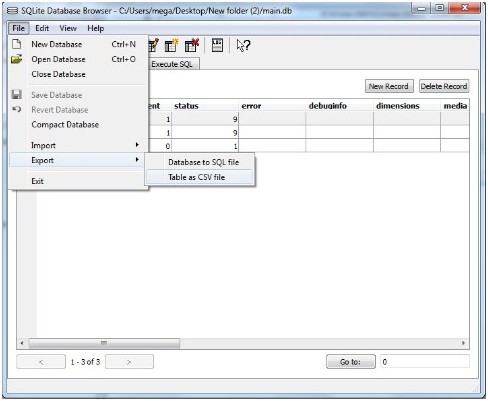488x401 pixels.
Task: Click the dimensions column header
Action: (x=407, y=106)
